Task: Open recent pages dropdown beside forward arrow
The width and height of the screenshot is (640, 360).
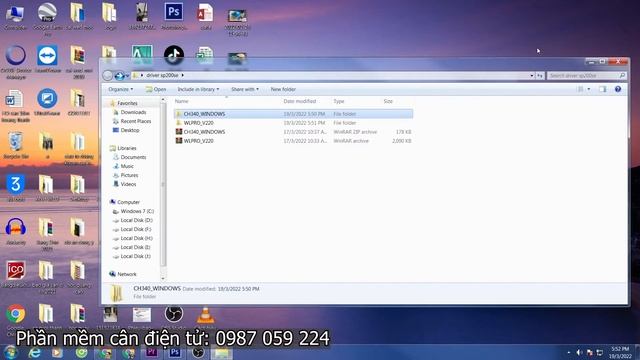Action: [x=127, y=76]
